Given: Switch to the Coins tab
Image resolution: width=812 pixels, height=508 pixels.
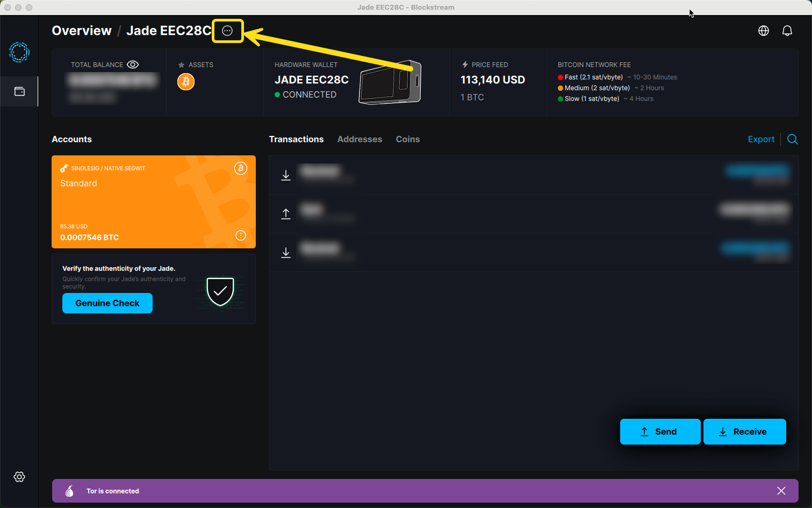Looking at the screenshot, I should point(407,139).
